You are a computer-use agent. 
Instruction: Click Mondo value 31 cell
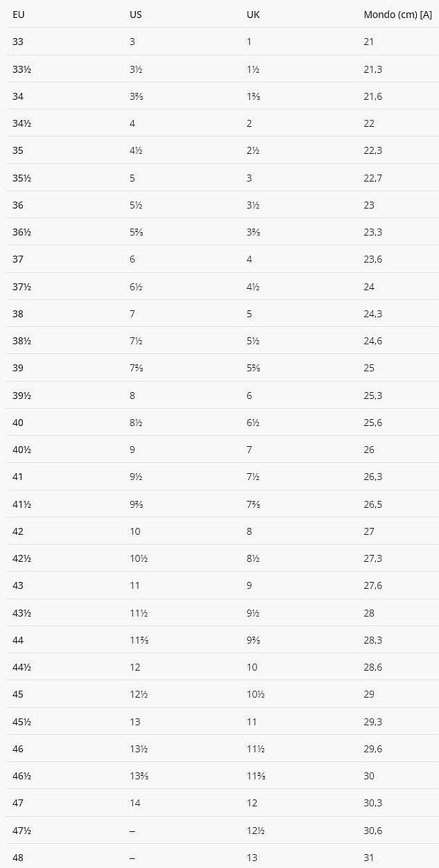click(369, 858)
